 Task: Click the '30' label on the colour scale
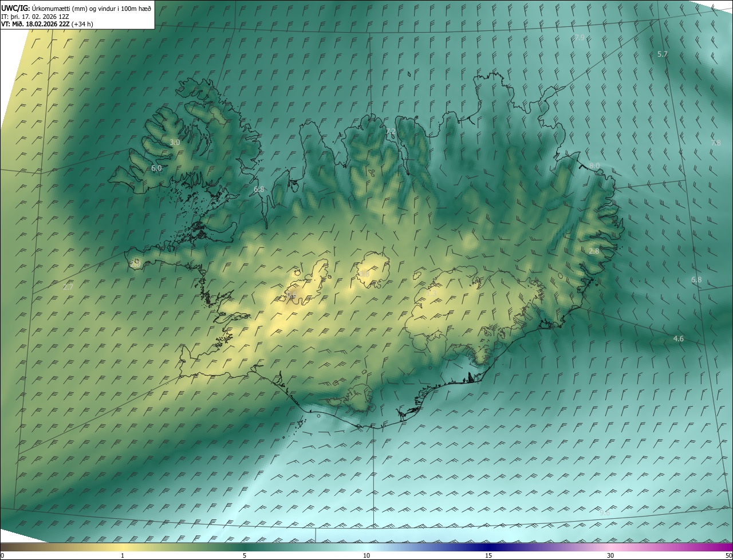610,555
